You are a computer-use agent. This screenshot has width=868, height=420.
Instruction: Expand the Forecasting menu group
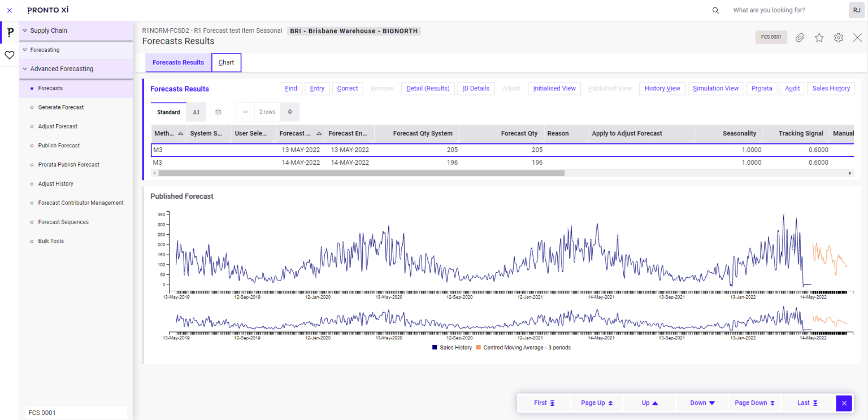click(45, 50)
